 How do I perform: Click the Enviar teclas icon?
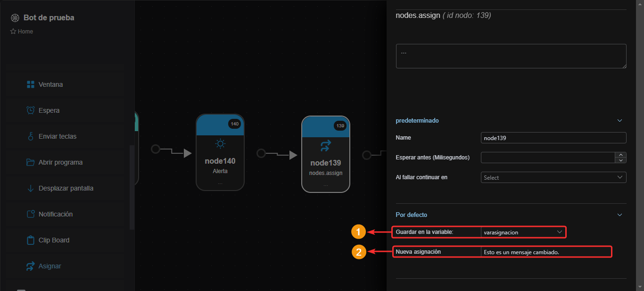31,136
